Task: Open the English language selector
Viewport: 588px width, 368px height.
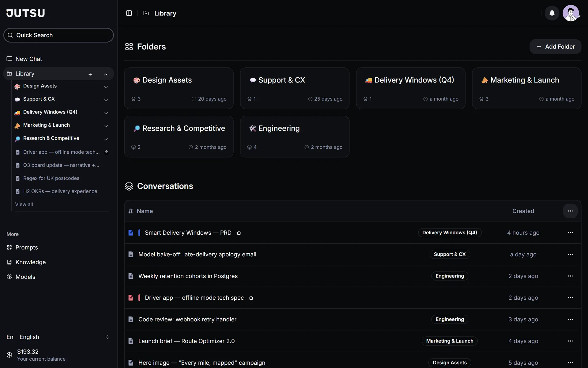Action: point(58,337)
